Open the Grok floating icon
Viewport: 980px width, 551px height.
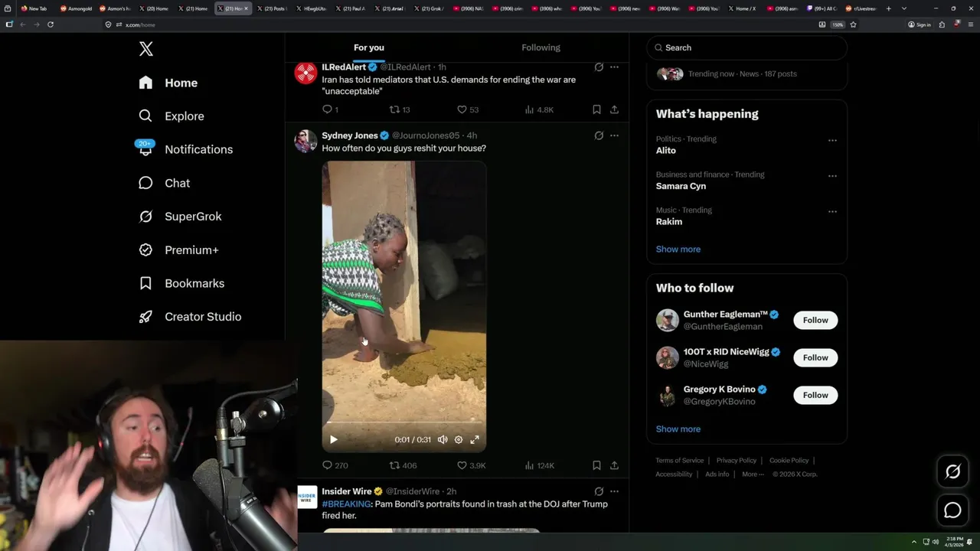point(952,472)
